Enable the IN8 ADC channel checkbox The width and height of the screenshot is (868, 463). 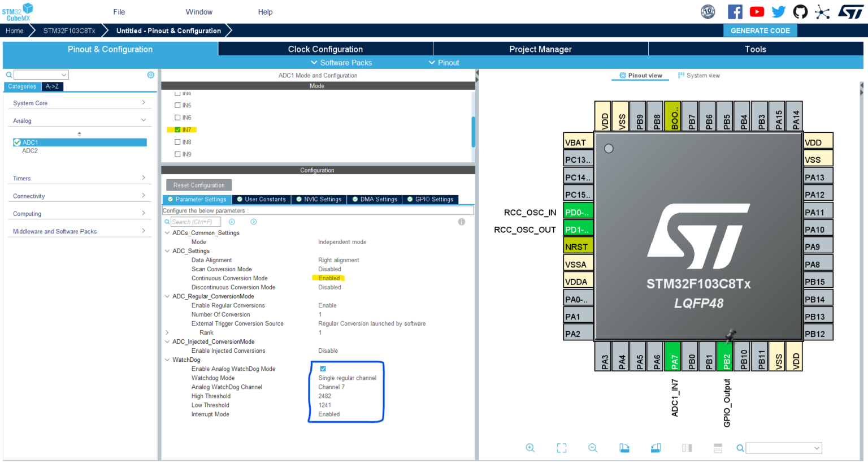coord(177,141)
